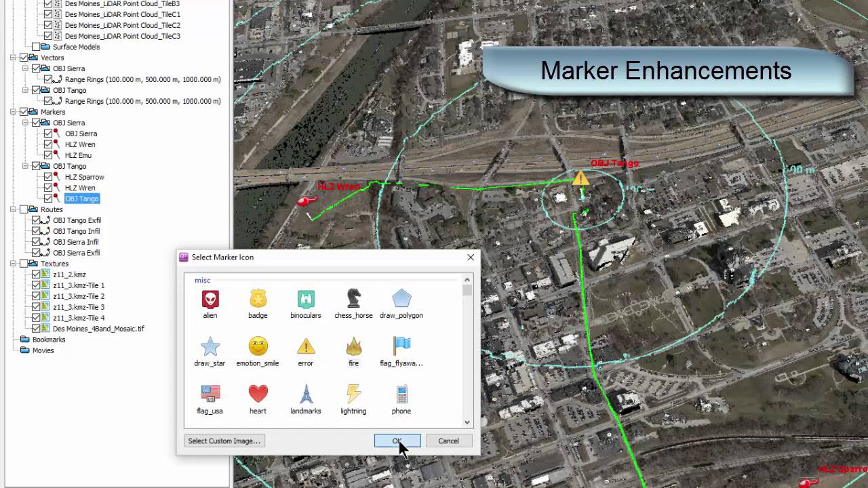
Task: Click the OBJ Tango warning marker on map
Action: [580, 178]
